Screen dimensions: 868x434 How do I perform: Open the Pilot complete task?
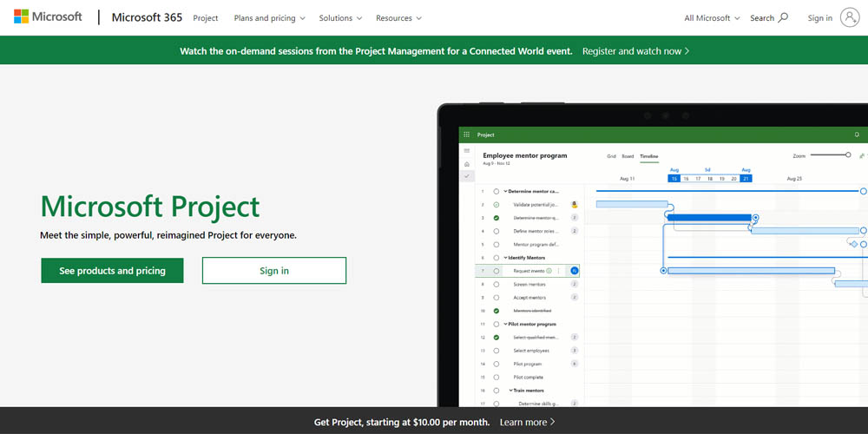[x=528, y=378]
